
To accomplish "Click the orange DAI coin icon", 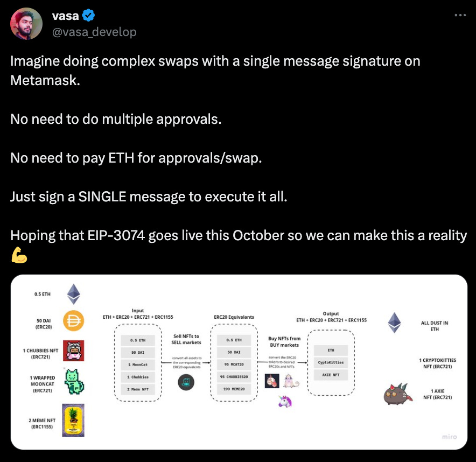I will [x=73, y=321].
